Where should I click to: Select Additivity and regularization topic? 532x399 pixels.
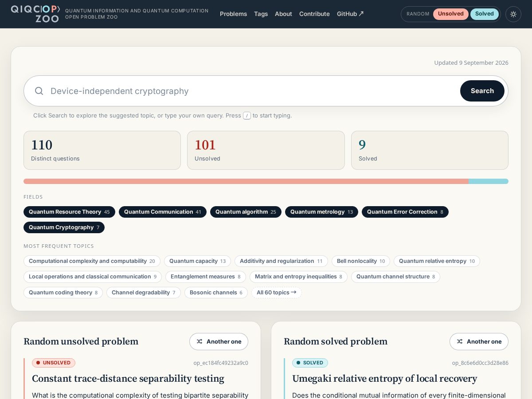pyautogui.click(x=281, y=261)
